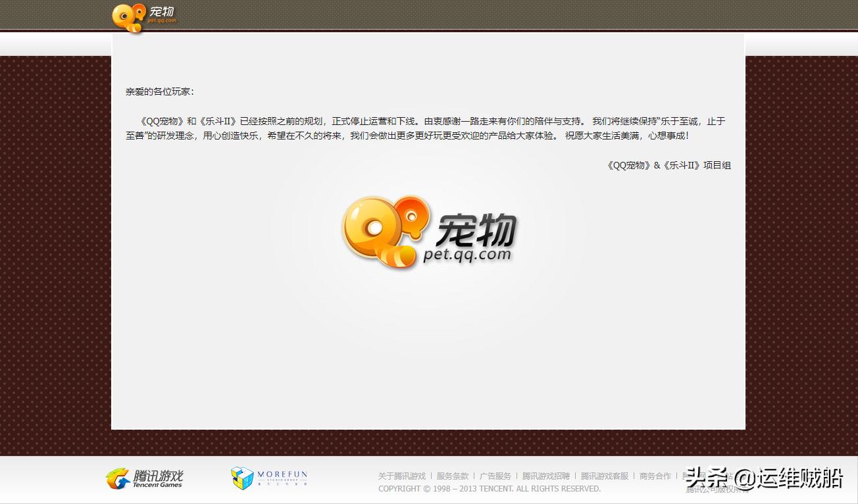This screenshot has height=504, width=858.
Task: Open the 服务条款 terms link
Action: click(451, 476)
